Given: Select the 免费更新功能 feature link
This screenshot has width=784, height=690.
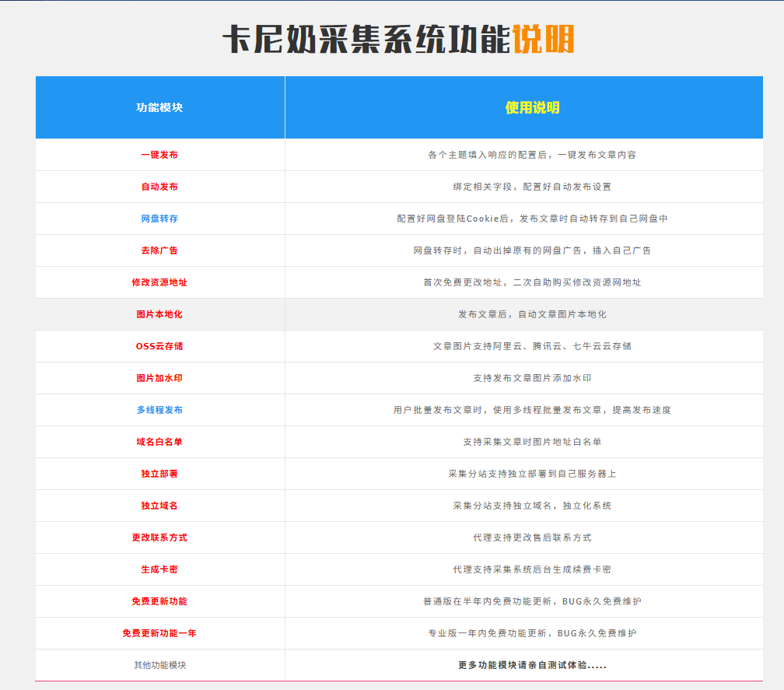Looking at the screenshot, I should tap(159, 601).
